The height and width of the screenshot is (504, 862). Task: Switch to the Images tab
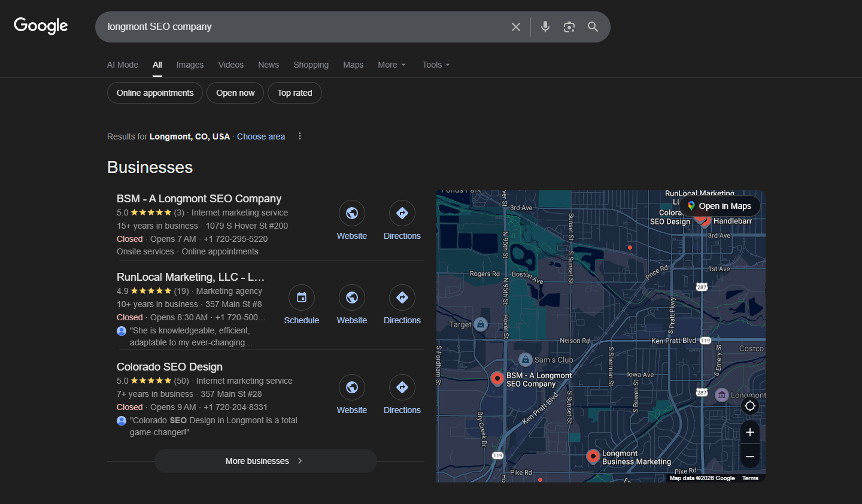190,65
